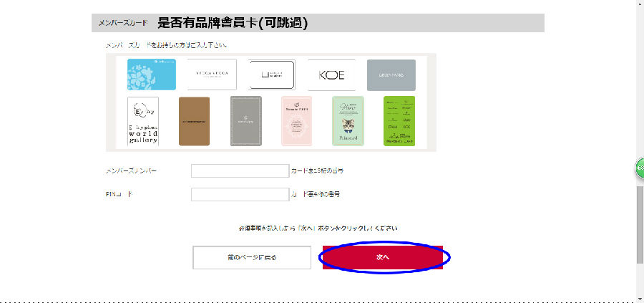Select the gray vertical member card
The height and width of the screenshot is (303, 644).
pos(245,121)
